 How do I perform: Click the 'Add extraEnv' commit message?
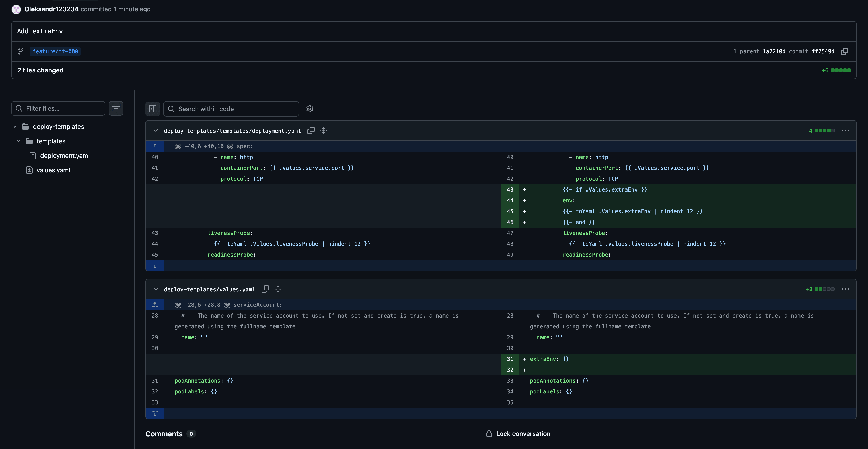click(x=40, y=31)
